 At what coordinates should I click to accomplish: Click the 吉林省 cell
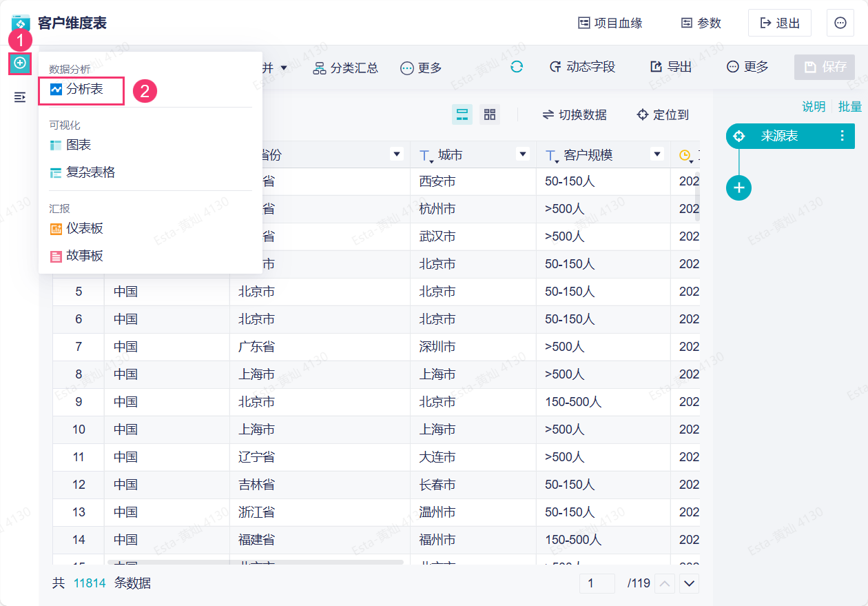(320, 485)
